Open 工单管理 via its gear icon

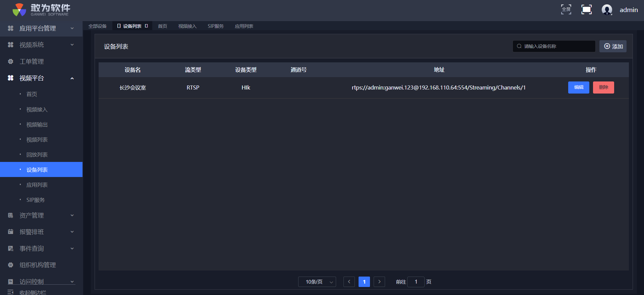[x=11, y=61]
